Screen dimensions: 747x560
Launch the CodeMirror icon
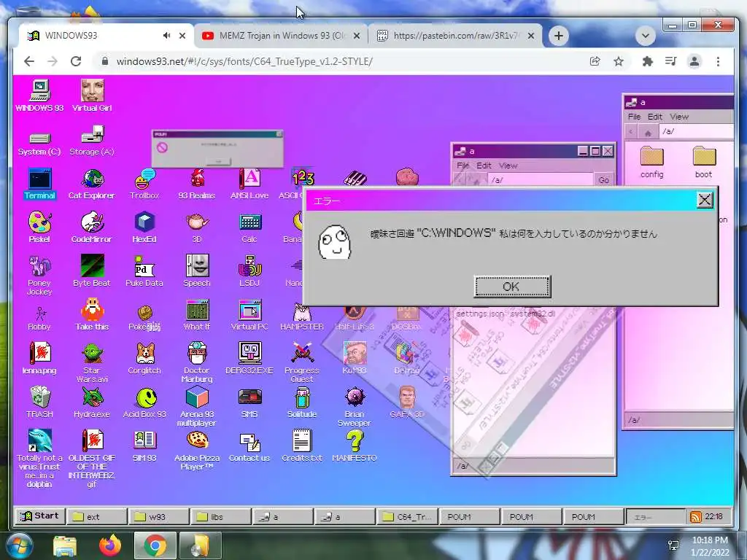[x=92, y=227]
